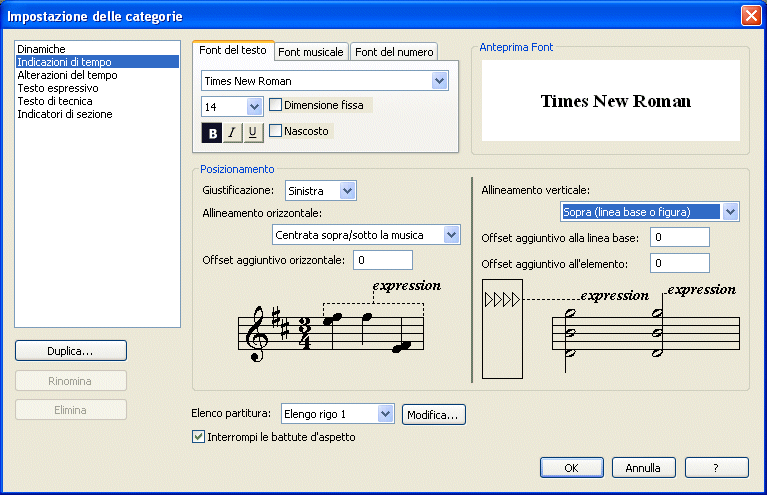Switch to the Font del numero tab
The image size is (767, 495).
tap(395, 52)
